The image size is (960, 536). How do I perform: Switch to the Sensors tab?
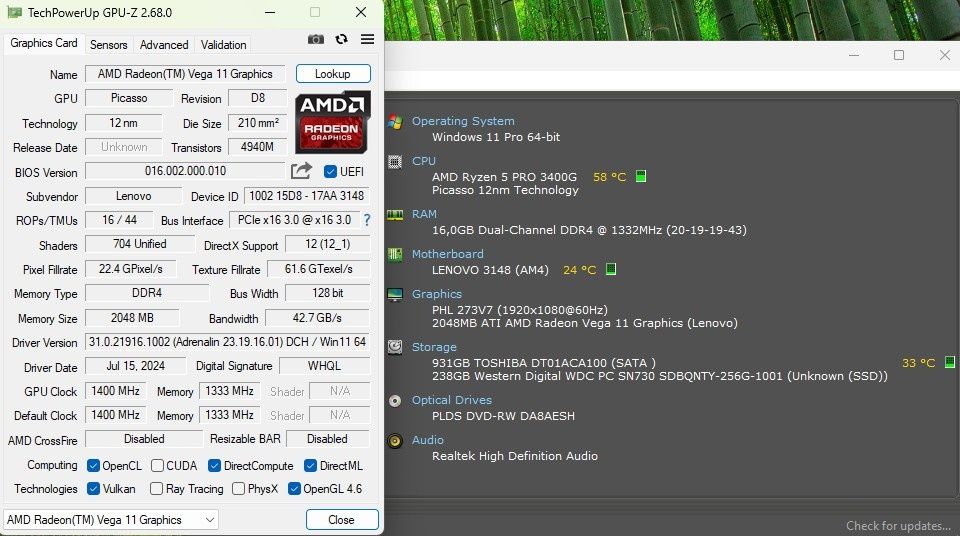pyautogui.click(x=108, y=45)
